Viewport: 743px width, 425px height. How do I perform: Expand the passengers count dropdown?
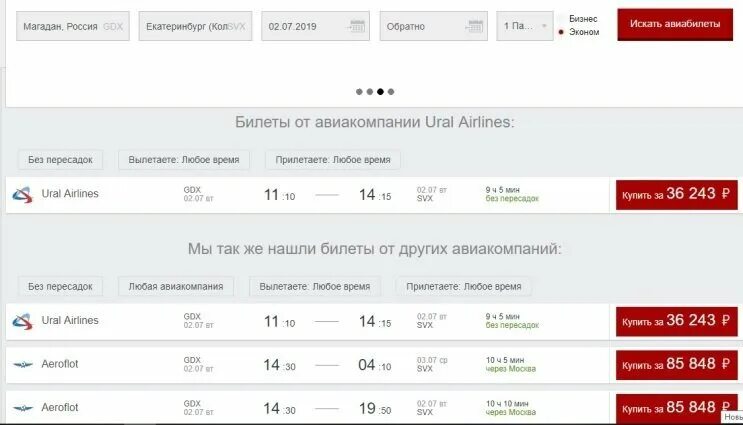(525, 26)
